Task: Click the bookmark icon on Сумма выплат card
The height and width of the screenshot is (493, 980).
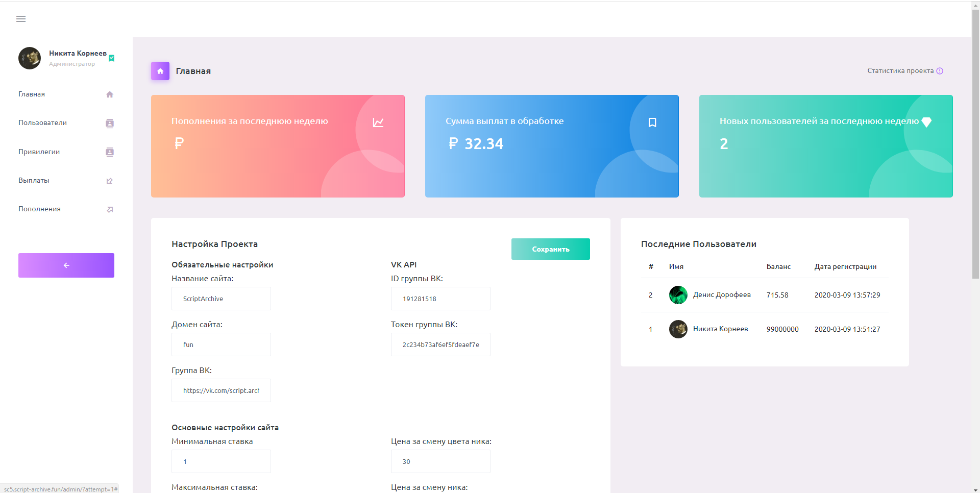Action: [x=652, y=122]
